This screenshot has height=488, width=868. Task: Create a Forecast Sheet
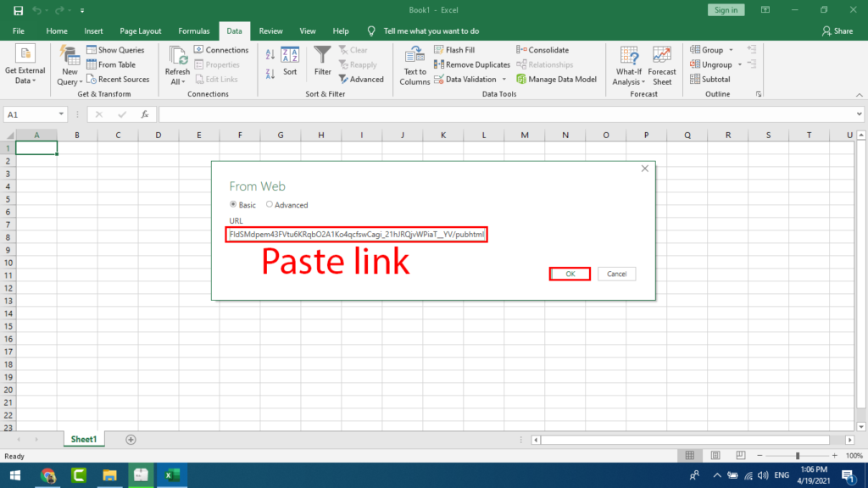pos(662,65)
